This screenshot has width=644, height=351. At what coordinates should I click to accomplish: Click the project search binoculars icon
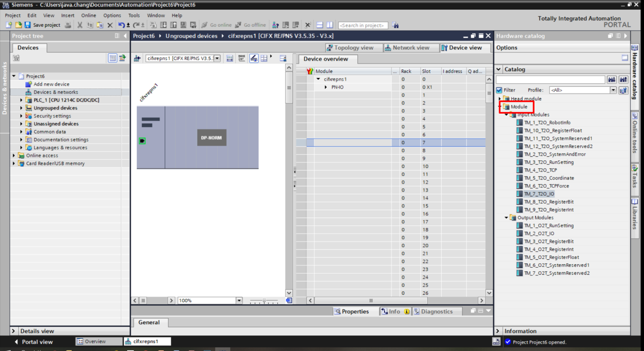pyautogui.click(x=396, y=25)
